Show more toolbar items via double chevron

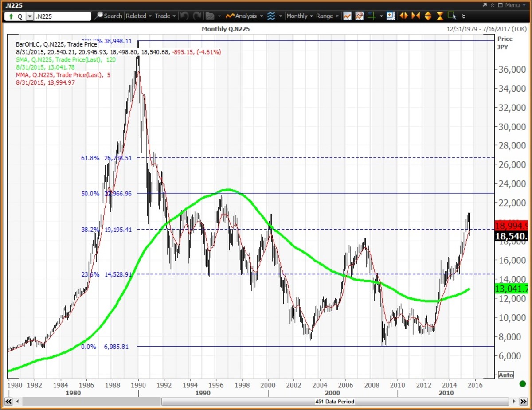click(464, 16)
